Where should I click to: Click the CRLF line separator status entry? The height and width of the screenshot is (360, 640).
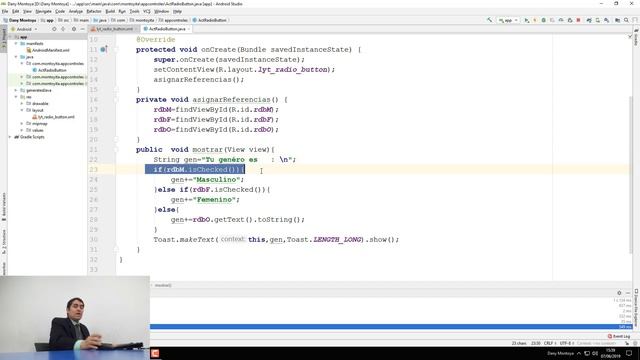(x=549, y=343)
